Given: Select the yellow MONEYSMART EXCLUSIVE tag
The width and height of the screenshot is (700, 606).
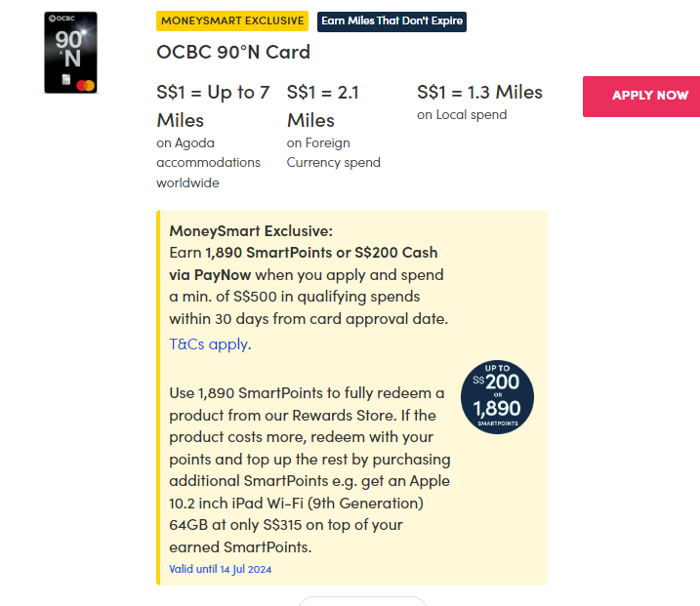Looking at the screenshot, I should (232, 21).
